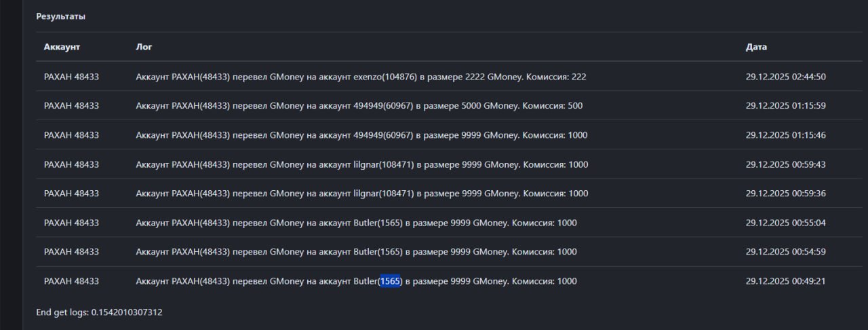The image size is (868, 330).
Task: Click the РАХАН 48433 cell in the last row
Action: point(71,281)
